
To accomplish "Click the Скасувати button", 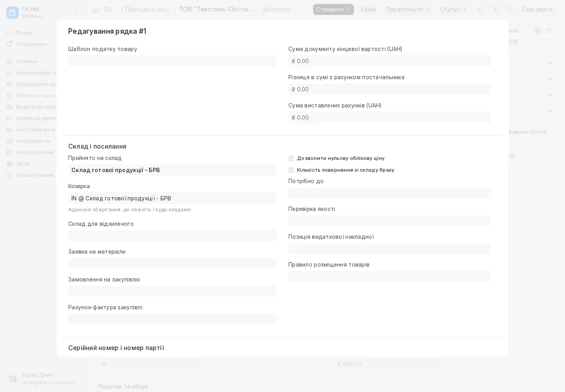I will point(537,9).
